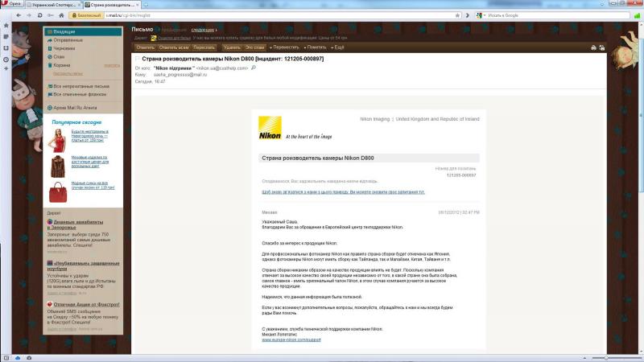
Task: Click the Неубиваемые защищенные ноутбуки ad link
Action: point(84,265)
